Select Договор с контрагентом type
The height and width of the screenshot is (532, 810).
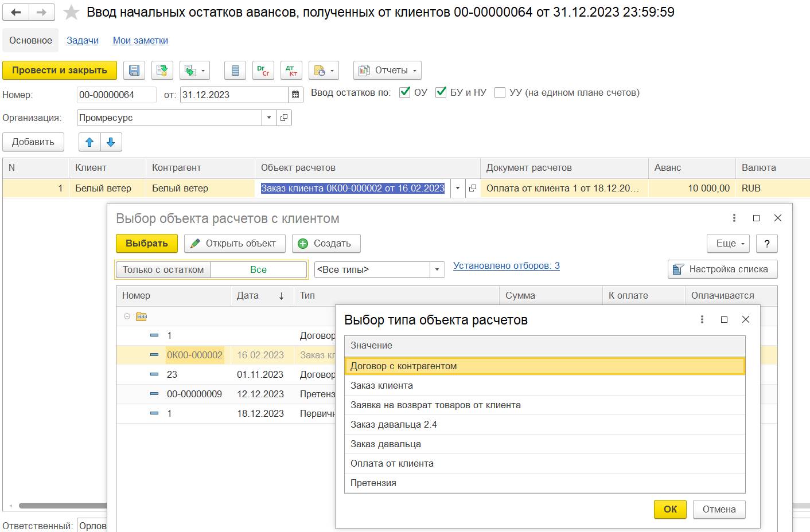click(544, 366)
